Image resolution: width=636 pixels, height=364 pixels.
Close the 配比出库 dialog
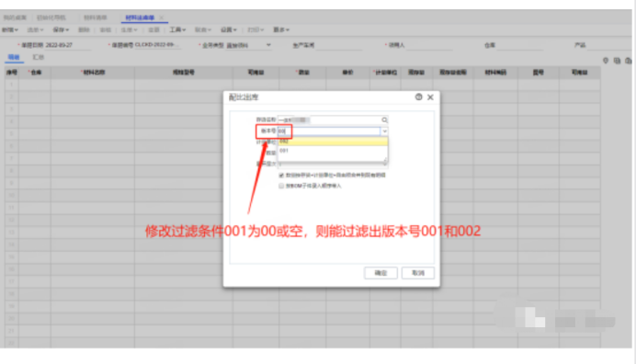[x=430, y=97]
